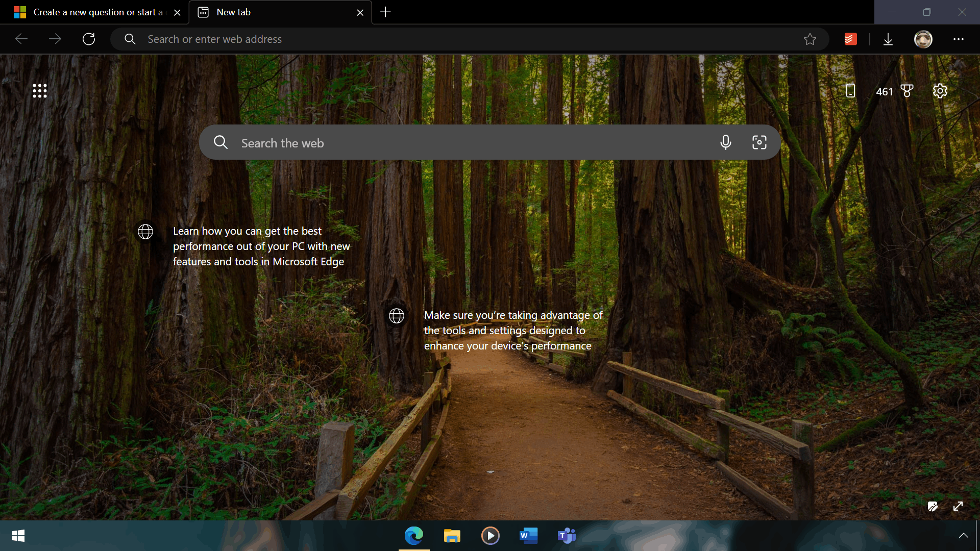Add page to favorites star icon
Viewport: 980px width, 551px height.
(810, 39)
